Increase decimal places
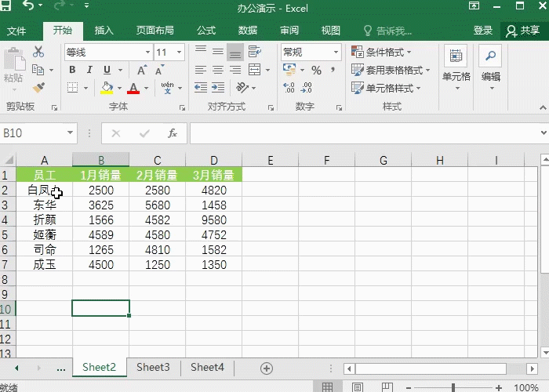 pyautogui.click(x=289, y=88)
